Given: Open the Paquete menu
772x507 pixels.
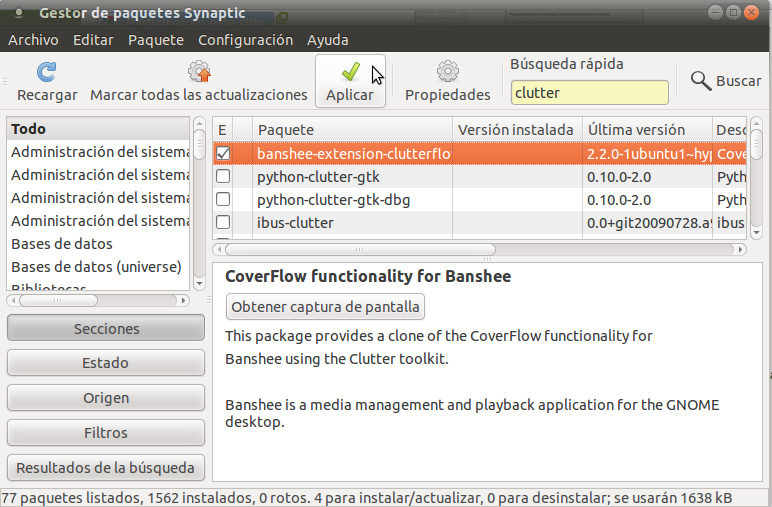Looking at the screenshot, I should tap(156, 40).
